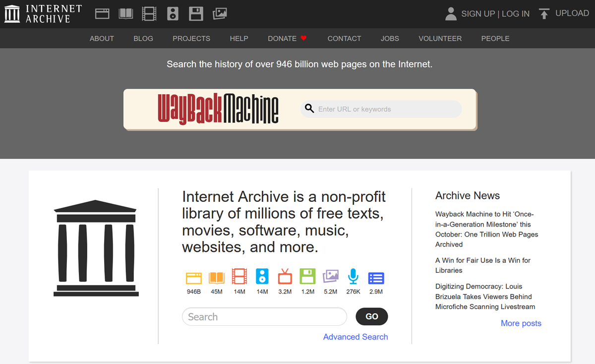Image resolution: width=595 pixels, height=364 pixels.
Task: Open the BLOG menu item
Action: pos(143,38)
